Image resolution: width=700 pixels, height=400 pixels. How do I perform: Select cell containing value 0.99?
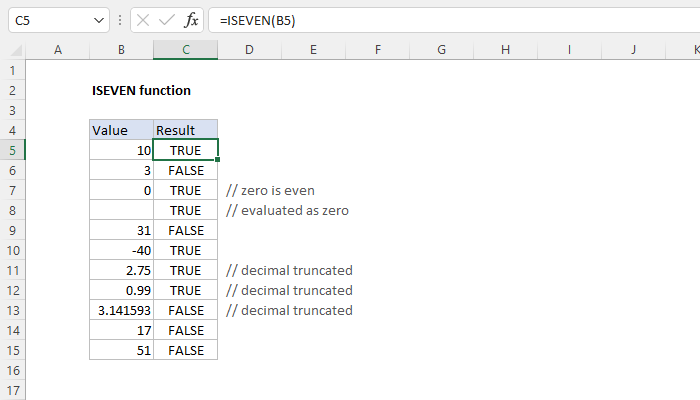coord(121,290)
